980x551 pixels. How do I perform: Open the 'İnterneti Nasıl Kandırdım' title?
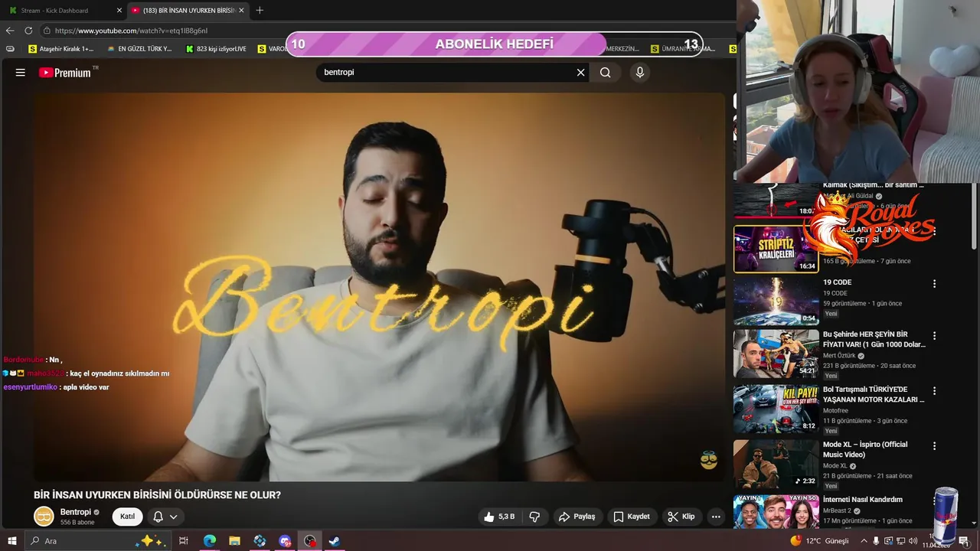pos(863,500)
